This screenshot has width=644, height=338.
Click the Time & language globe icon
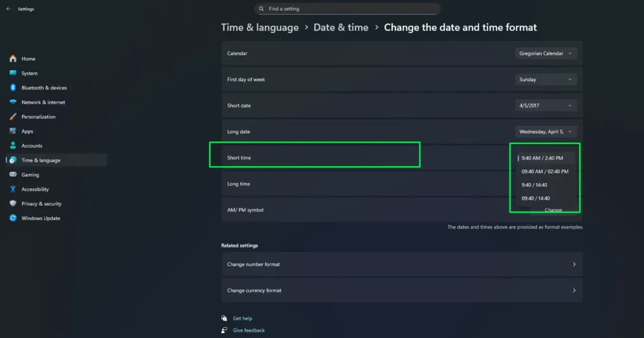tap(13, 160)
